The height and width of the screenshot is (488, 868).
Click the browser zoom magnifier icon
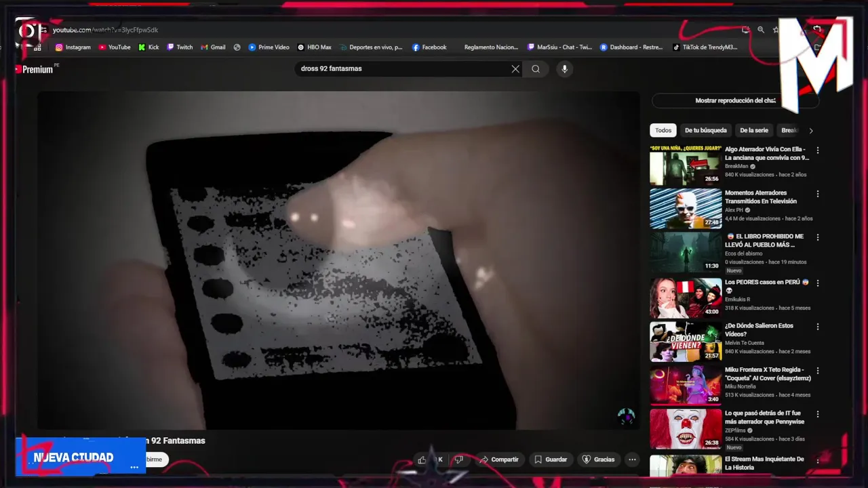click(761, 30)
